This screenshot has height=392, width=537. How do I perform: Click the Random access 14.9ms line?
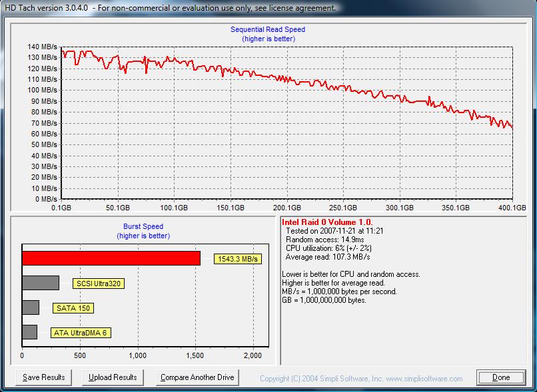tap(325, 239)
